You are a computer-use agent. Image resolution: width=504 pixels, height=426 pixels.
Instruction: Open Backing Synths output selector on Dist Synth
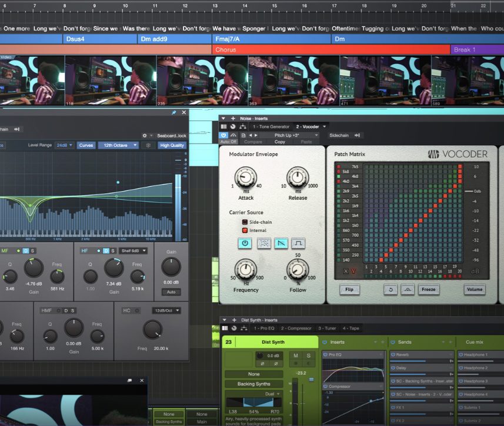coord(254,384)
